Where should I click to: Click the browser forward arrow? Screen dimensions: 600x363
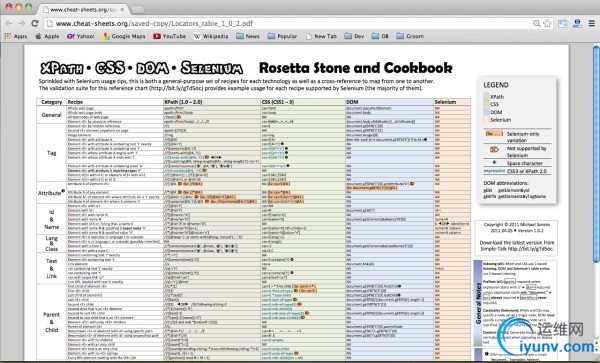pyautogui.click(x=21, y=23)
